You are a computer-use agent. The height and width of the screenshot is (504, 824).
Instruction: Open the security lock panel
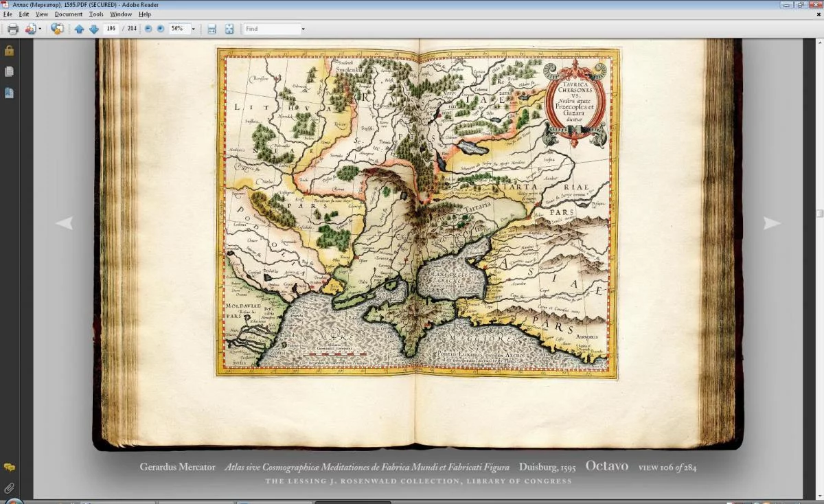click(9, 51)
